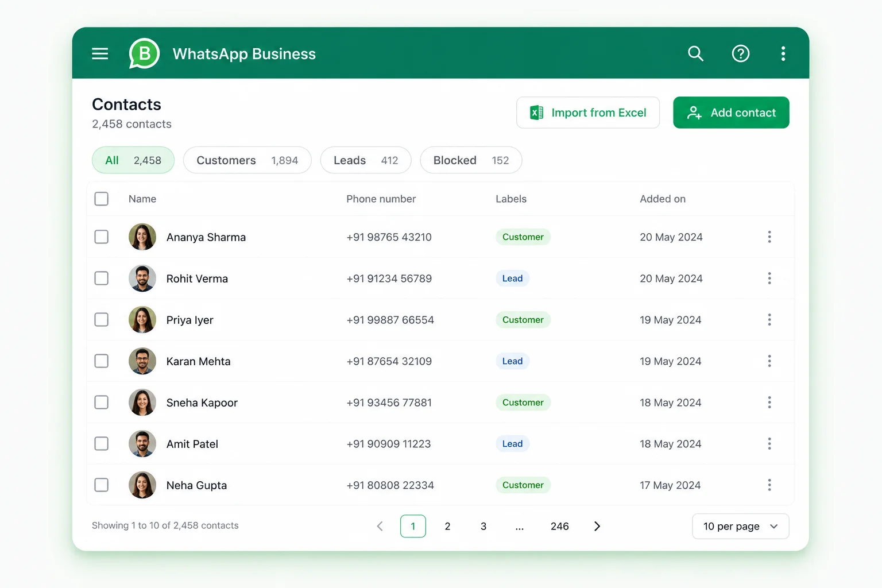Select Ananya Sharma's checkbox
This screenshot has width=882, height=588.
pyautogui.click(x=102, y=237)
